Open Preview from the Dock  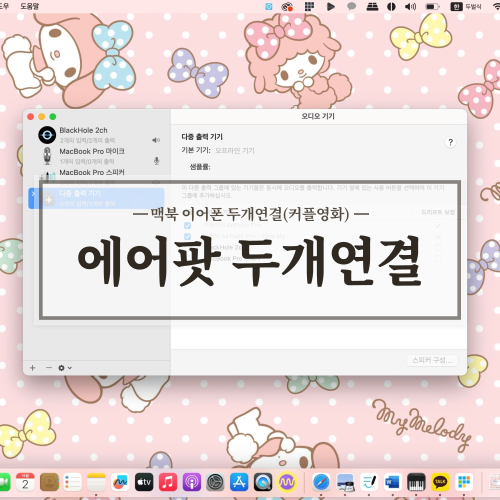pyautogui.click(x=345, y=482)
